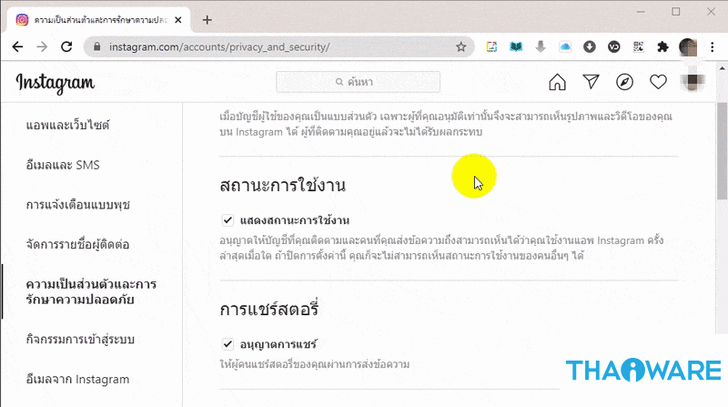Screen dimensions: 728x407
Task: Bookmark this page with the star
Action: coord(461,47)
